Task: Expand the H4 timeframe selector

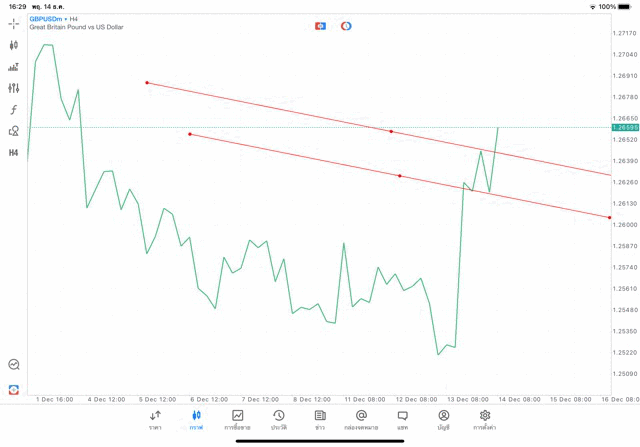Action: [x=14, y=153]
